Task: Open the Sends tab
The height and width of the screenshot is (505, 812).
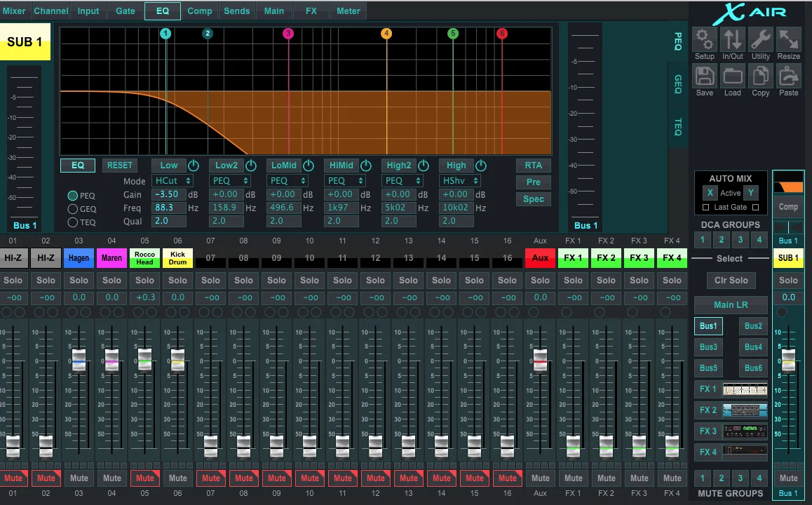Action: (x=236, y=11)
